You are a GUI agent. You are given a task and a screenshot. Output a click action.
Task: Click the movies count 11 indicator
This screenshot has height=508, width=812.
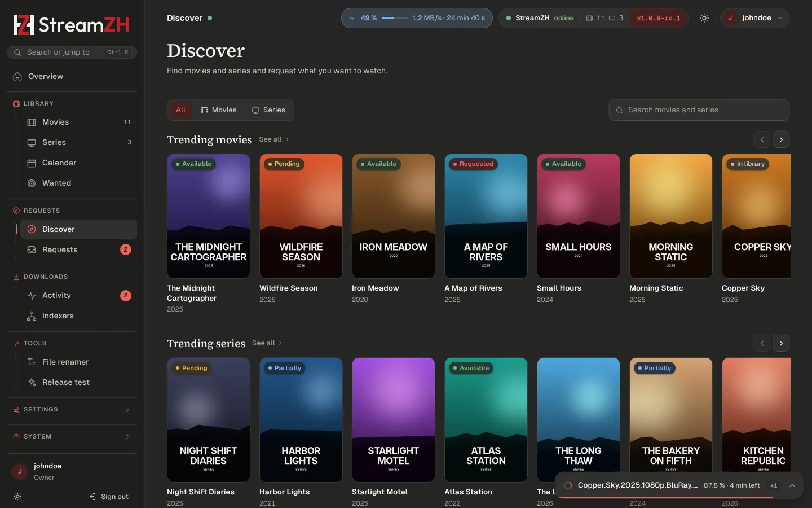pyautogui.click(x=595, y=18)
